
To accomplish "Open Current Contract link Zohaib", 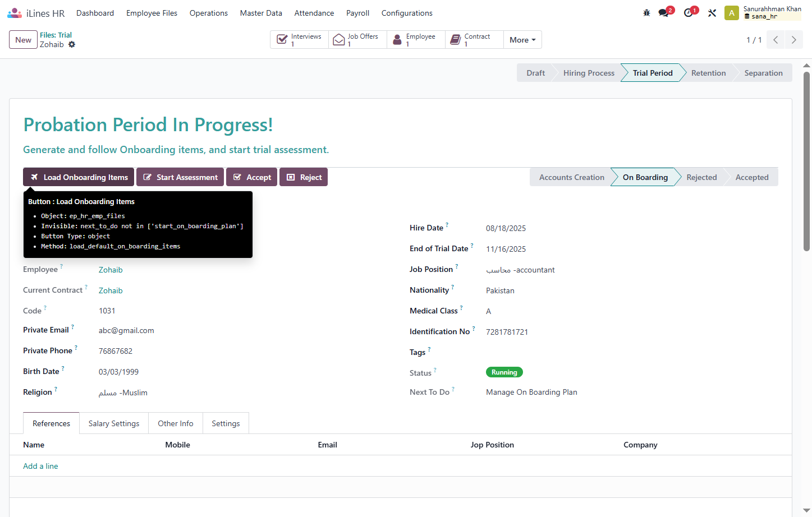I will point(111,290).
